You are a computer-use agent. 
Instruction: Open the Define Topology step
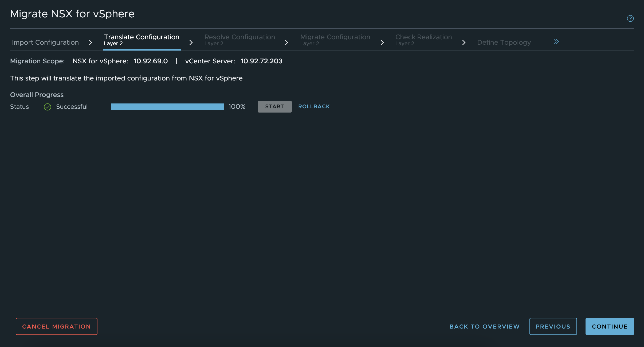pyautogui.click(x=504, y=42)
